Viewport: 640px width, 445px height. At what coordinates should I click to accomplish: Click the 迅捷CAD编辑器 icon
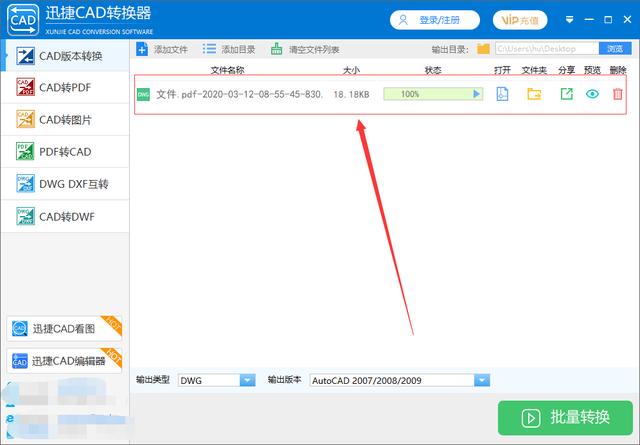pos(20,361)
